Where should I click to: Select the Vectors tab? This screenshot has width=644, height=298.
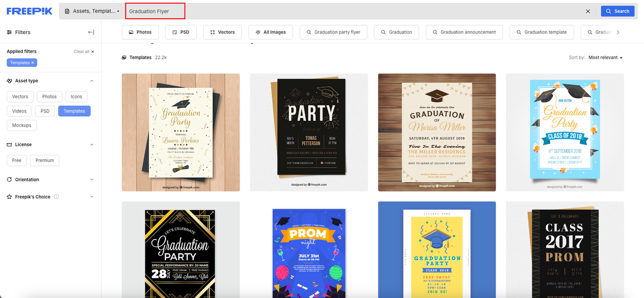tap(222, 32)
